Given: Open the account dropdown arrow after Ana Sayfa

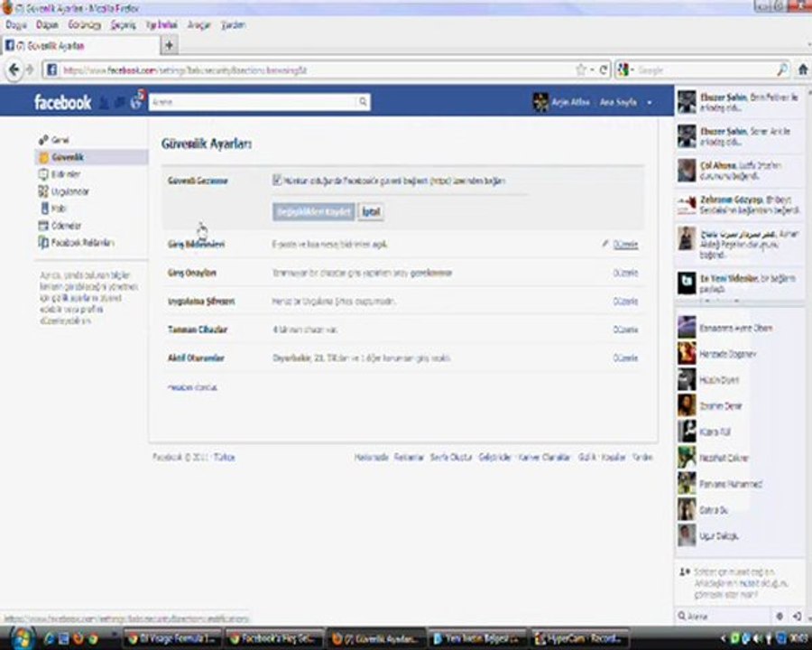Looking at the screenshot, I should [650, 103].
